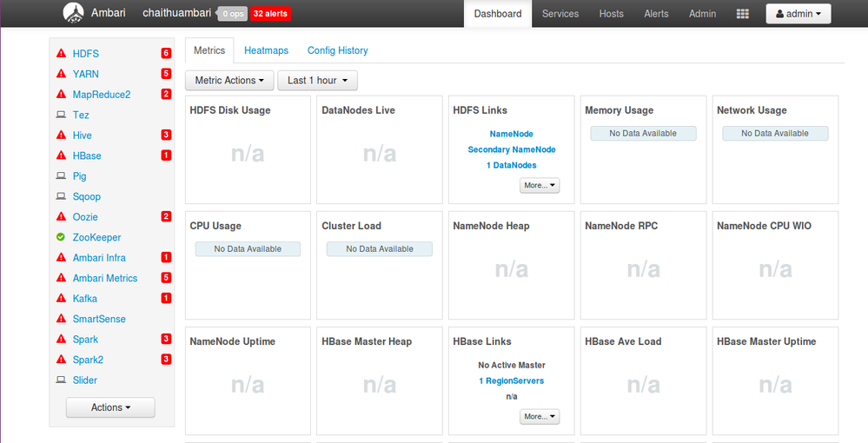Screen dimensions: 868x443
Task: Open the SmartSense service link
Action: [99, 319]
